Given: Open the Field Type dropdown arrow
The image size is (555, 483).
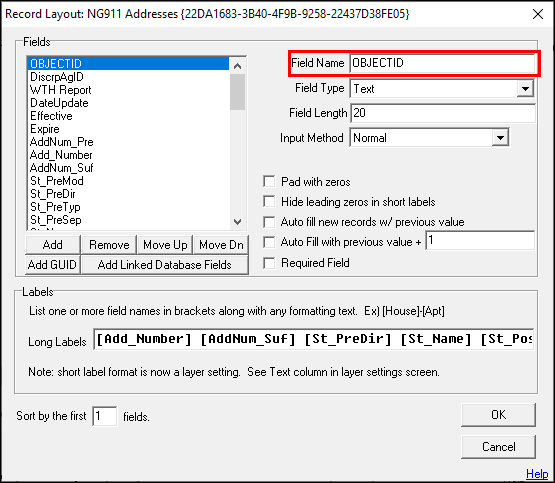Looking at the screenshot, I should [x=525, y=88].
